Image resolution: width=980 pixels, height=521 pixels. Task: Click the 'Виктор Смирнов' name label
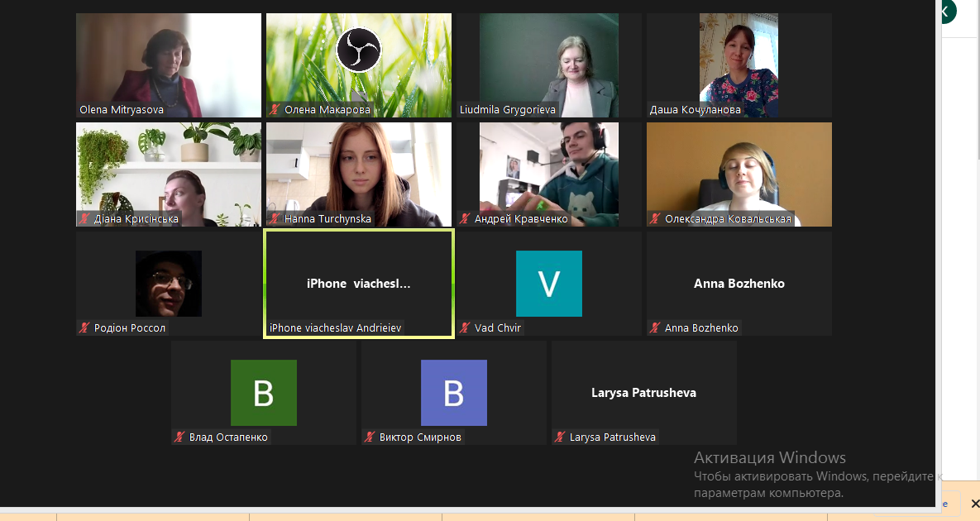[x=420, y=438]
